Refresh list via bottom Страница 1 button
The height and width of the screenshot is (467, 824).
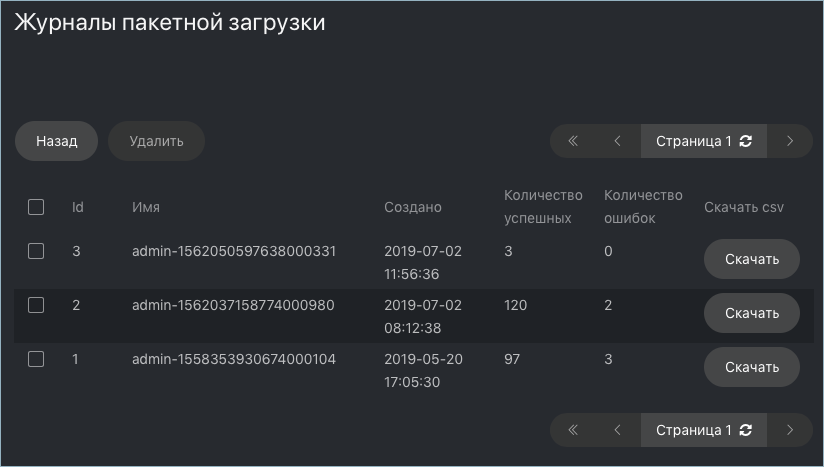pos(704,430)
